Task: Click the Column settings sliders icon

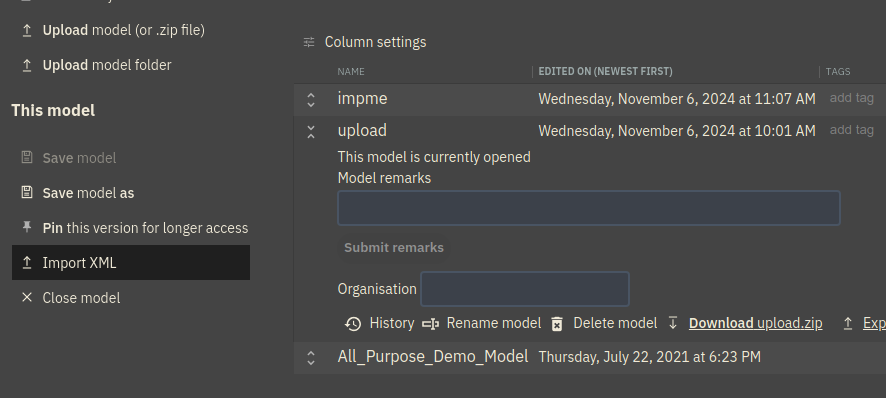Action: click(309, 42)
